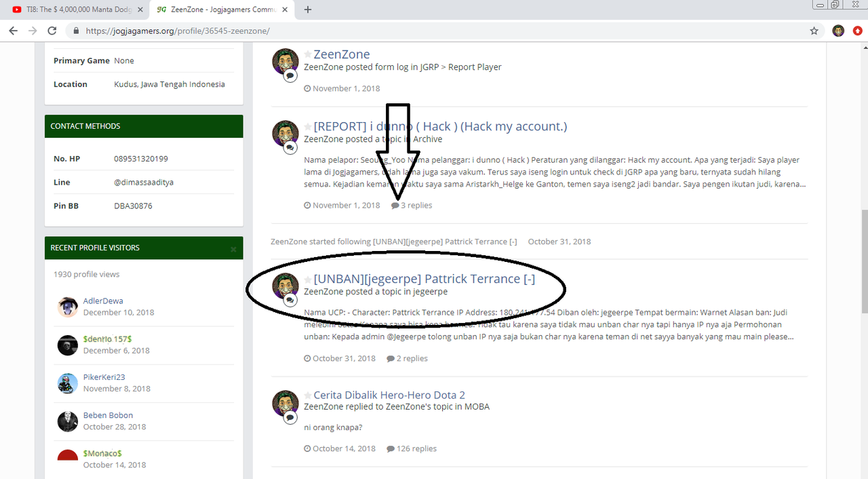
Task: Open AdlerDewa visitor profile
Action: [x=103, y=301]
